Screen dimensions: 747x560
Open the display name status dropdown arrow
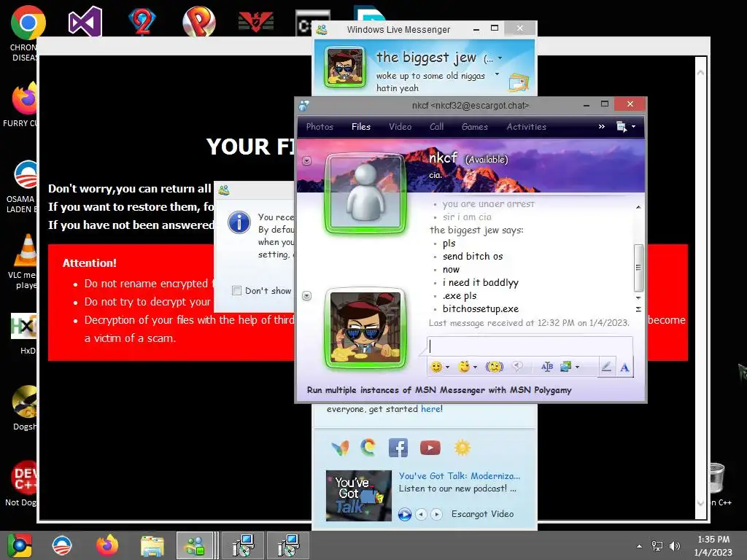coord(500,58)
